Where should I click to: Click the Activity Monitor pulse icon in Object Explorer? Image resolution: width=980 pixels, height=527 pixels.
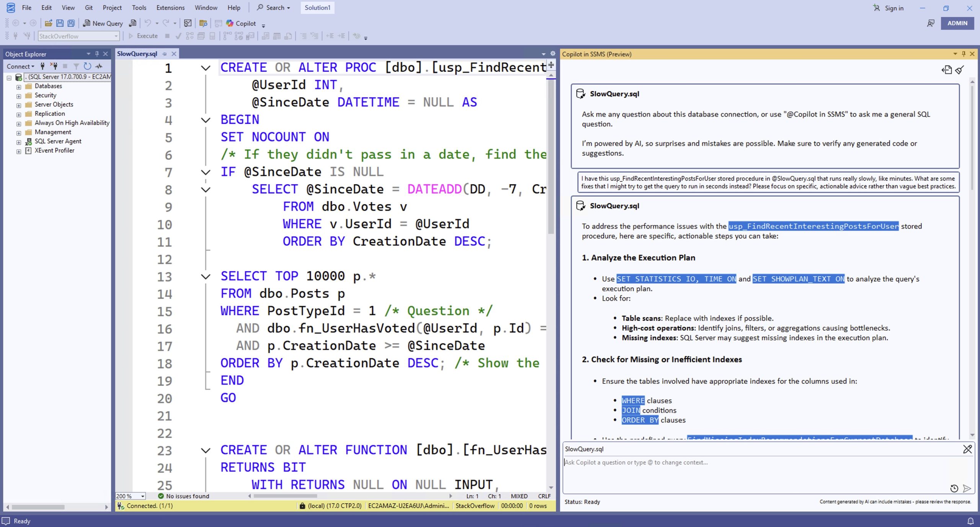click(99, 66)
